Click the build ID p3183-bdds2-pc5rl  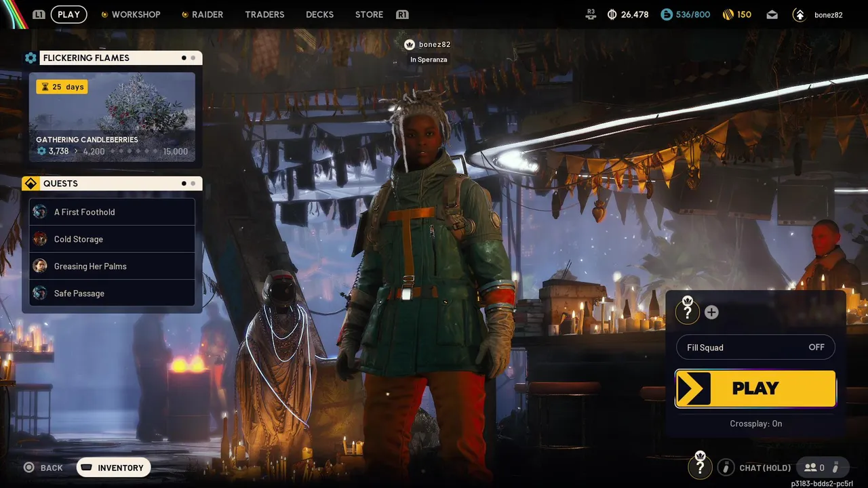point(822,484)
